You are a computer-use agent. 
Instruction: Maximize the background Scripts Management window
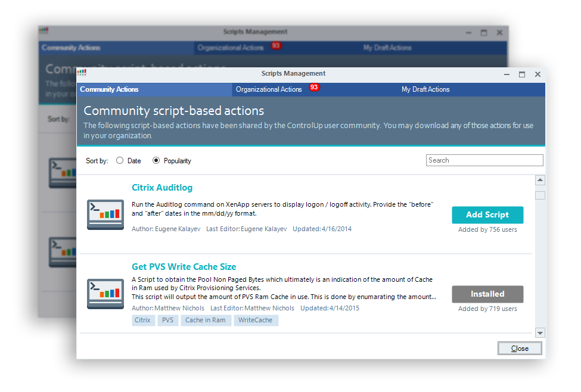tap(483, 33)
